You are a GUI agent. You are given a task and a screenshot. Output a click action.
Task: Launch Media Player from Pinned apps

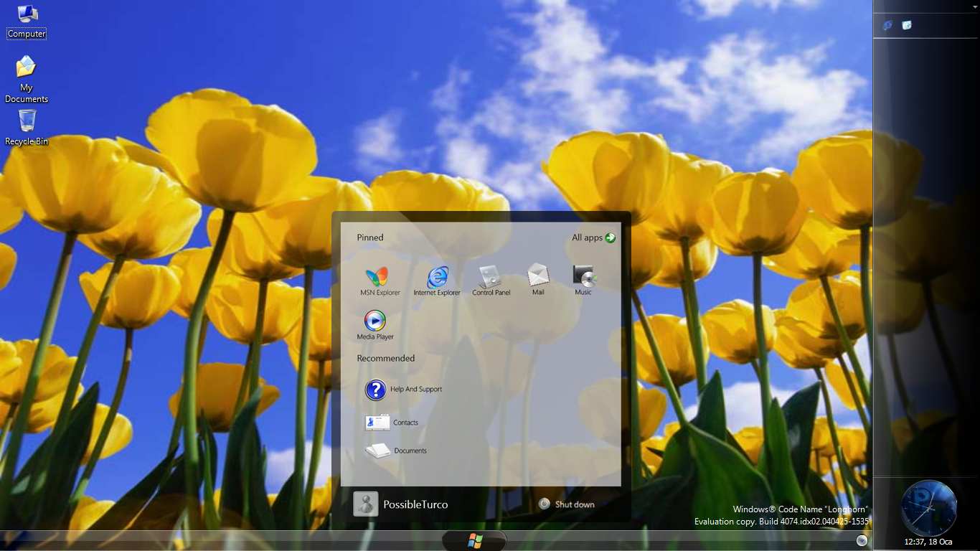coord(375,325)
